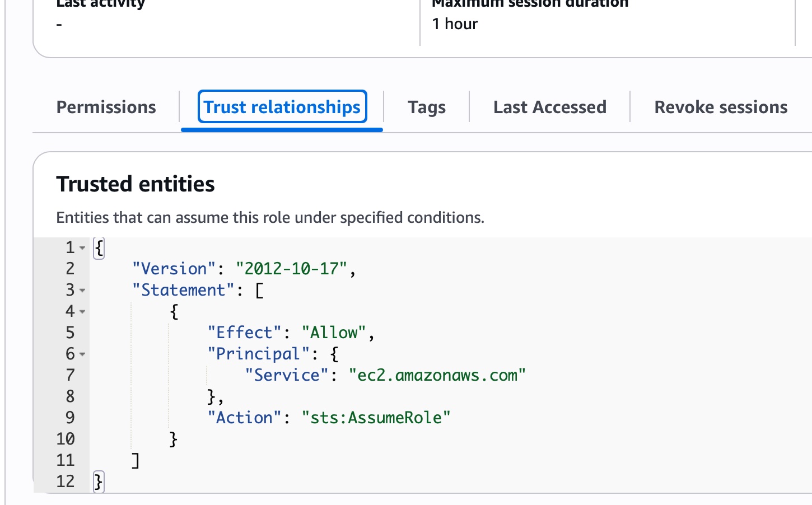Click the "Statement" key in the JSON
This screenshot has height=505, width=812.
pyautogui.click(x=183, y=290)
